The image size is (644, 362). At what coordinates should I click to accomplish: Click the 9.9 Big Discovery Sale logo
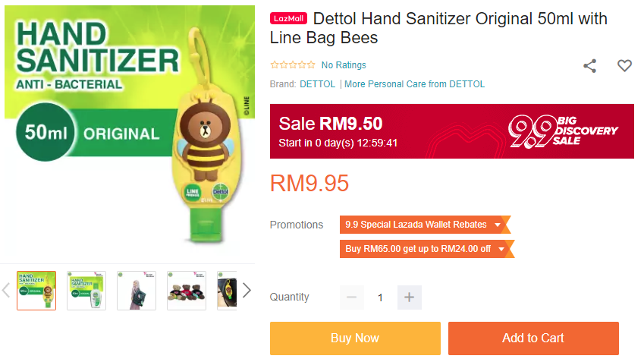pyautogui.click(x=562, y=131)
